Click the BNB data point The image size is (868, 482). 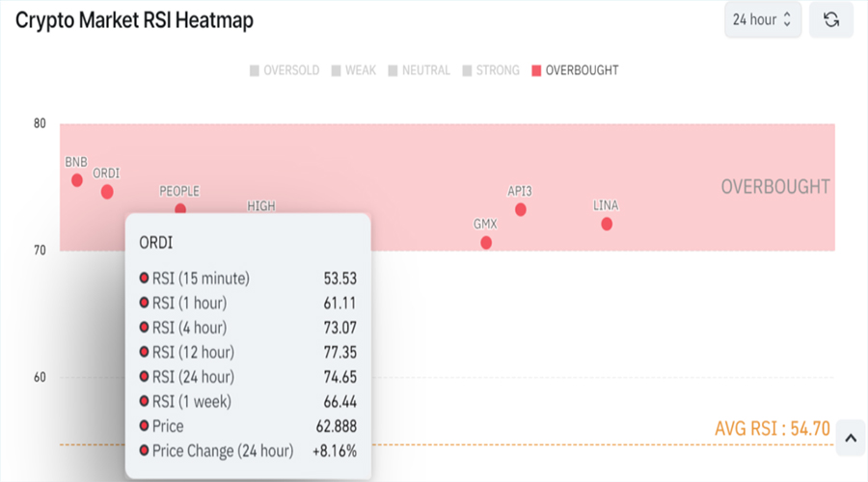click(x=77, y=180)
